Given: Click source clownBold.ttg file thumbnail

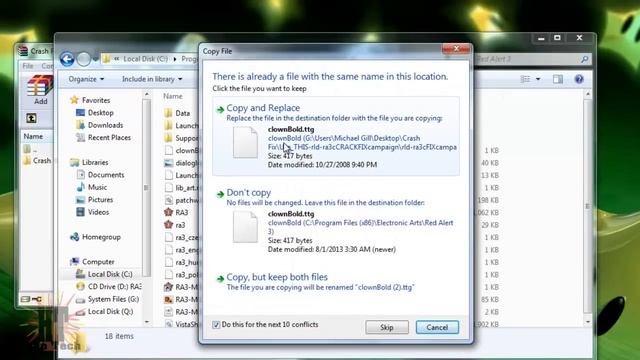Looking at the screenshot, I should [x=245, y=142].
